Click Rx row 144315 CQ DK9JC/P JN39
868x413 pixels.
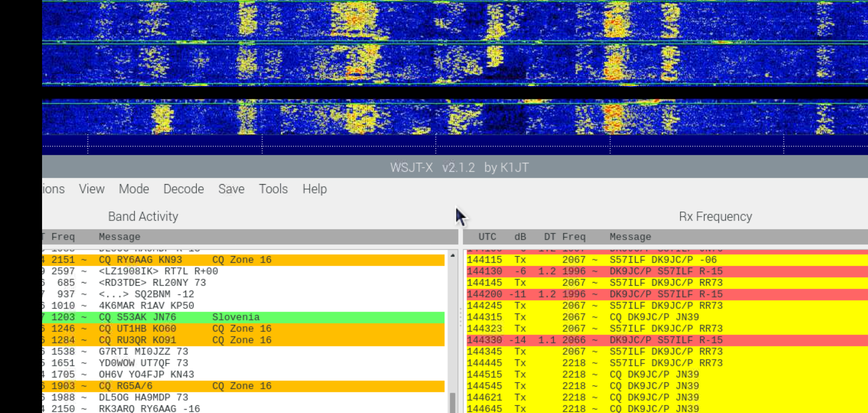667,317
